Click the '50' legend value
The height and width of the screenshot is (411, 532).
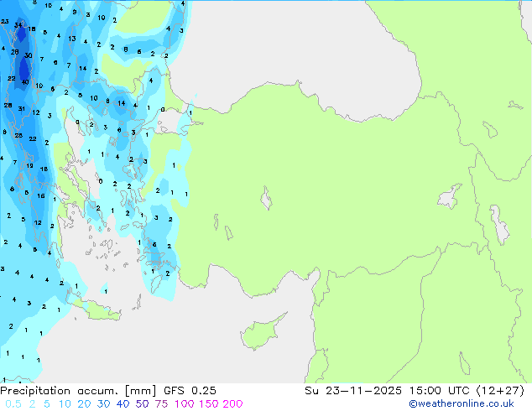pos(142,404)
